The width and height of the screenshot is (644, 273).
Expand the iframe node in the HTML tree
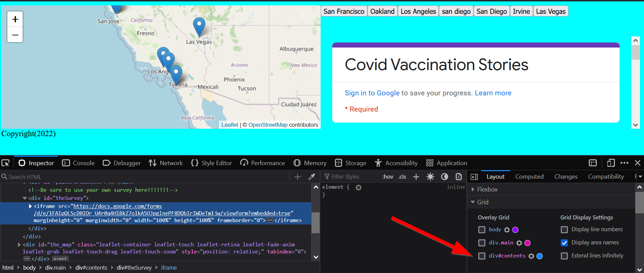[x=30, y=206]
